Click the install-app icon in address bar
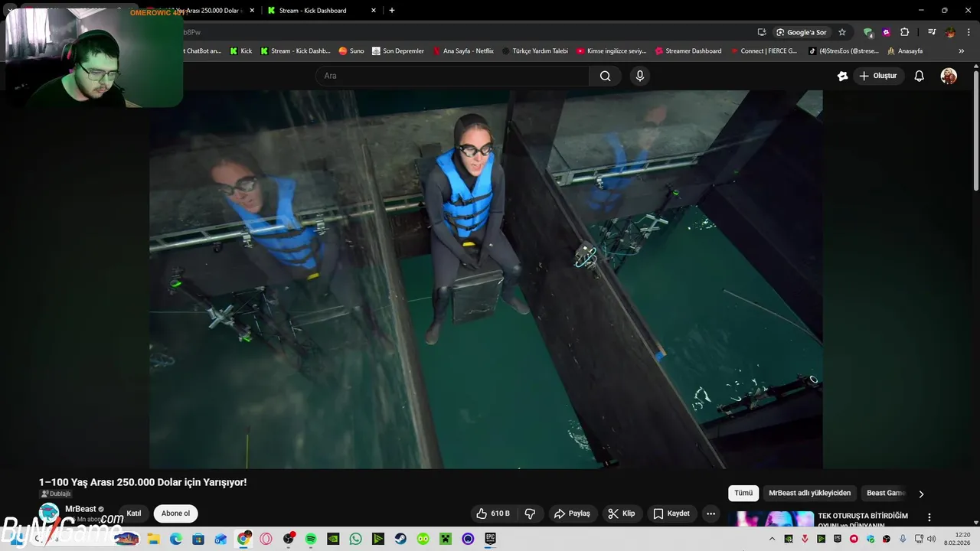980x551 pixels. [762, 32]
